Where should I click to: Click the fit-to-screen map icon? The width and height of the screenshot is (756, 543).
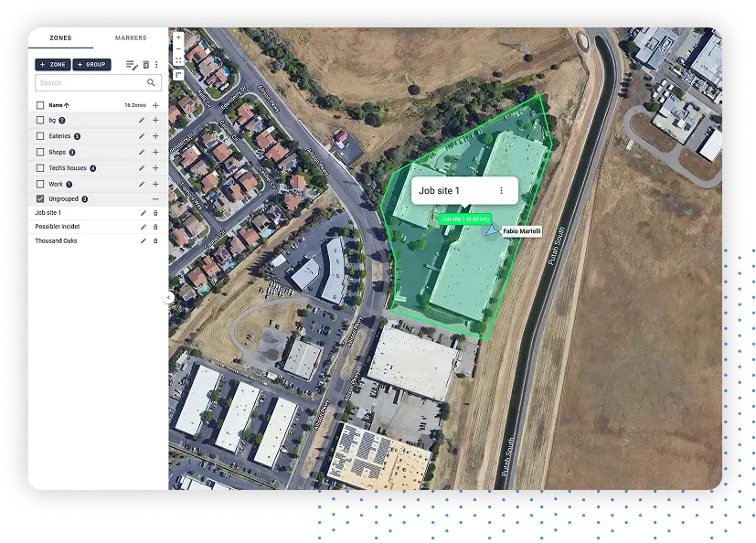178,60
